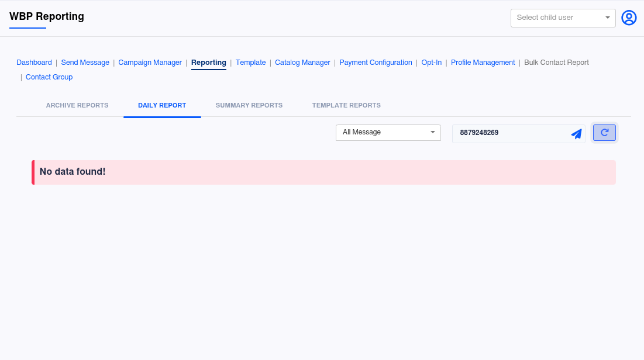The height and width of the screenshot is (360, 644).
Task: Open Campaign Manager
Action: [150, 63]
